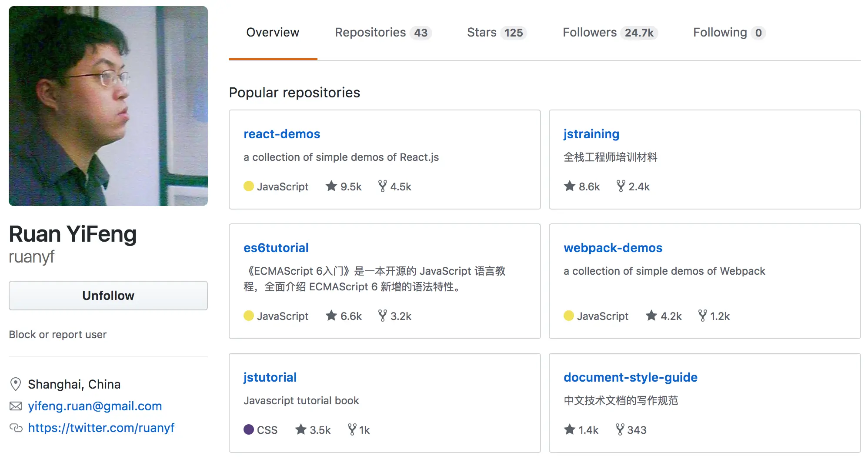Click Ruan YiFeng's profile avatar photo
The width and height of the screenshot is (868, 459).
[x=108, y=106]
